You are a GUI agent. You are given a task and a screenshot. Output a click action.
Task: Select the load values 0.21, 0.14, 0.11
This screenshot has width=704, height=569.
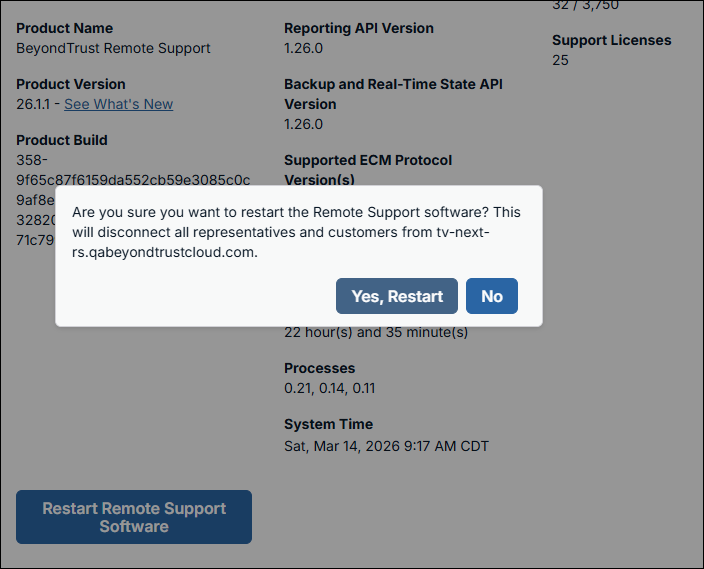(x=330, y=388)
